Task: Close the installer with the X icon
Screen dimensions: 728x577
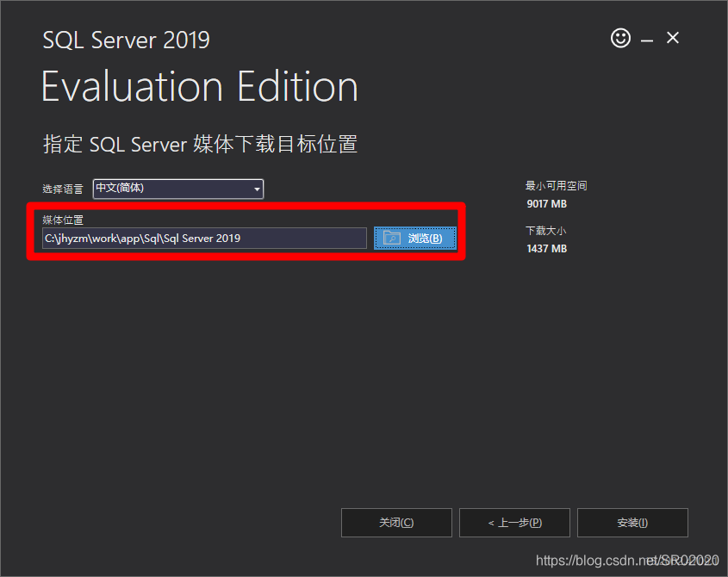Action: coord(673,38)
